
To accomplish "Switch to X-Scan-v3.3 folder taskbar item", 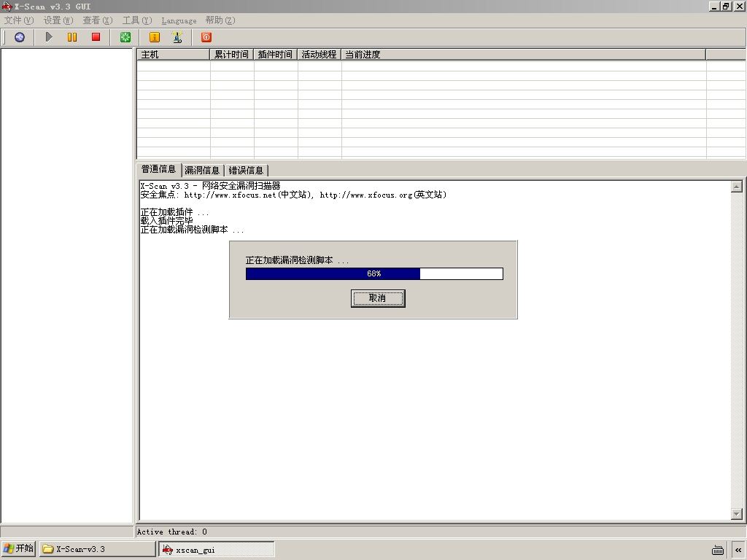I will click(x=97, y=549).
